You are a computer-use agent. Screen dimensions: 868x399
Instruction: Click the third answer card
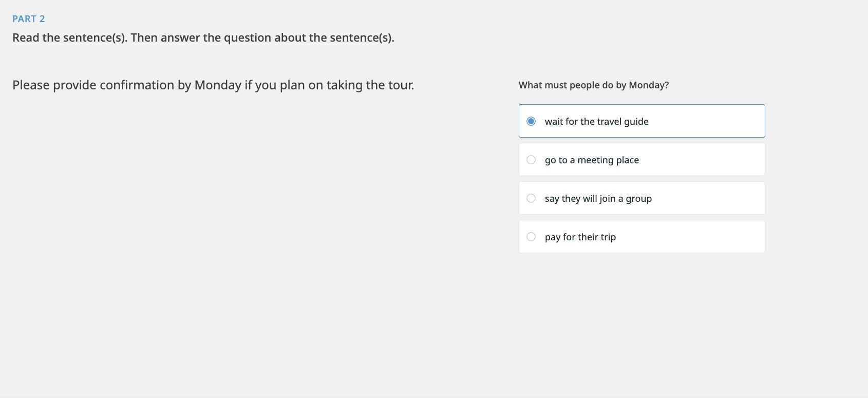[641, 198]
